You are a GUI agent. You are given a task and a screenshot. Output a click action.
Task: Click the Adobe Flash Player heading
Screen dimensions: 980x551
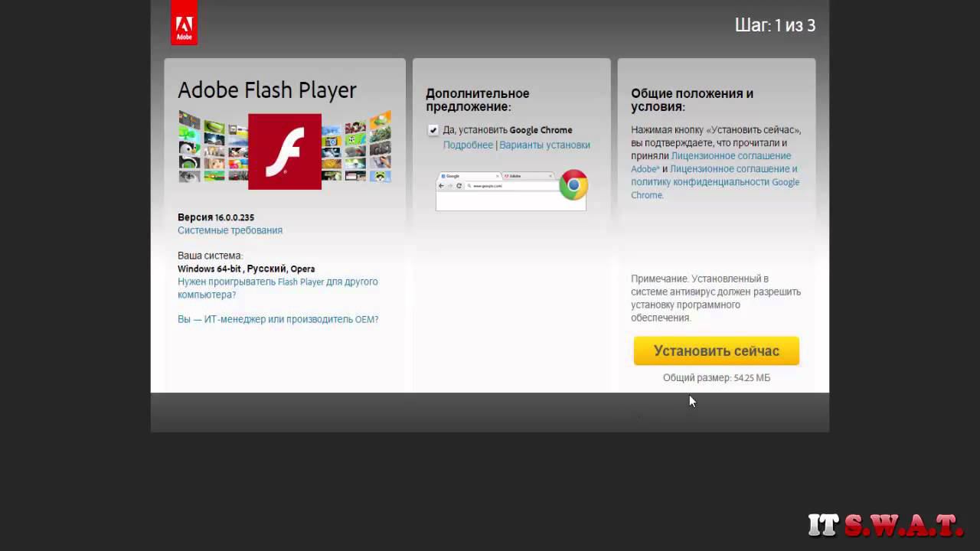point(267,90)
